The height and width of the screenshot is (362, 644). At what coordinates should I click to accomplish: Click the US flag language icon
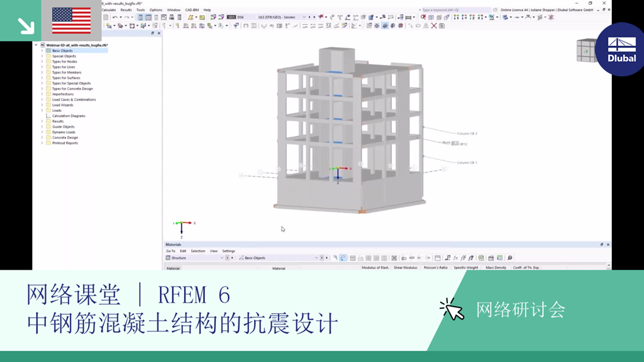click(72, 21)
